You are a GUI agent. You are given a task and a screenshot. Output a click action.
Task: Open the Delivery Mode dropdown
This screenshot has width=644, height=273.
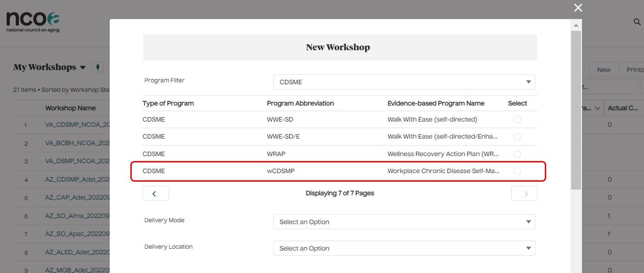pos(404,222)
